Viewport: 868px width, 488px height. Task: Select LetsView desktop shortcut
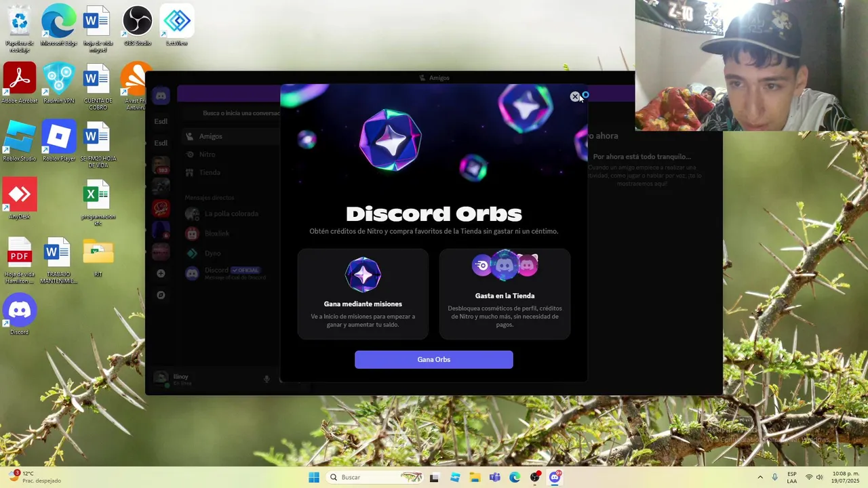[177, 26]
